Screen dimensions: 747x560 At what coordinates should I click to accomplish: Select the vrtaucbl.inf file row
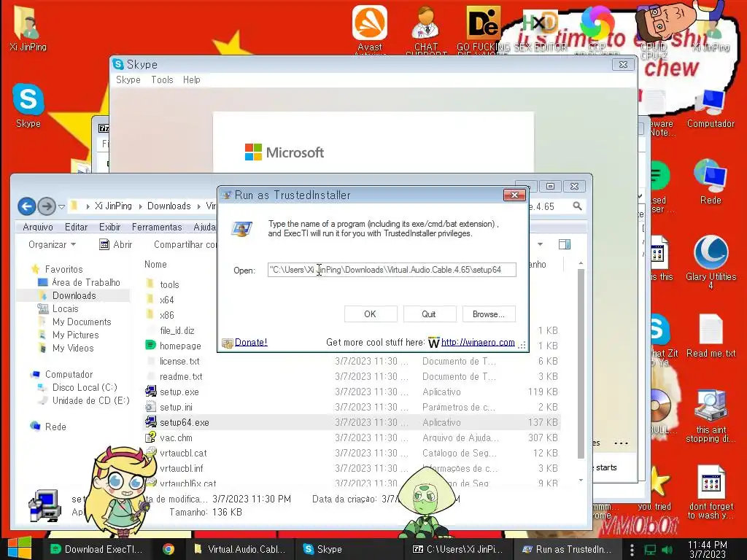tap(352, 468)
